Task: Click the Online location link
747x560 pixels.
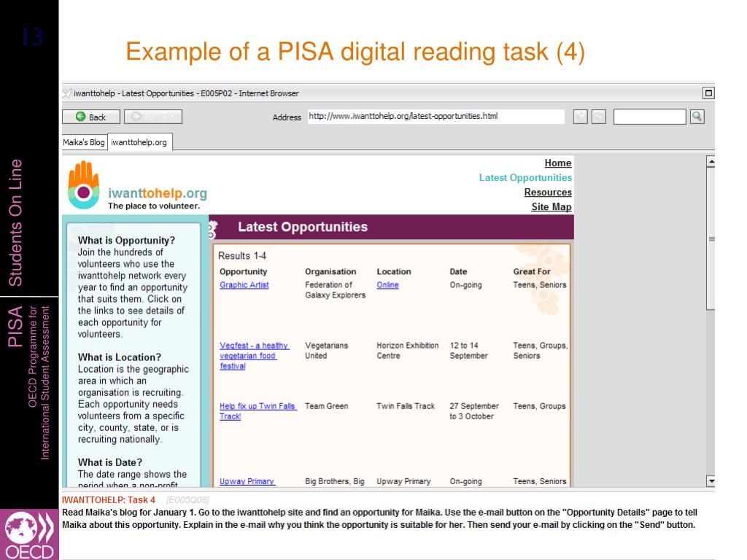Action: (x=387, y=285)
